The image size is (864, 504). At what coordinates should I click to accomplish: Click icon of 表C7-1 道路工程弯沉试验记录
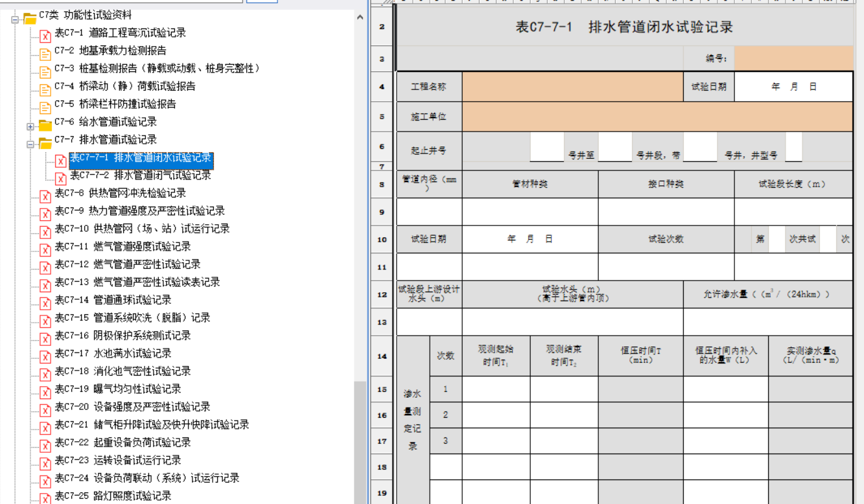pos(45,36)
